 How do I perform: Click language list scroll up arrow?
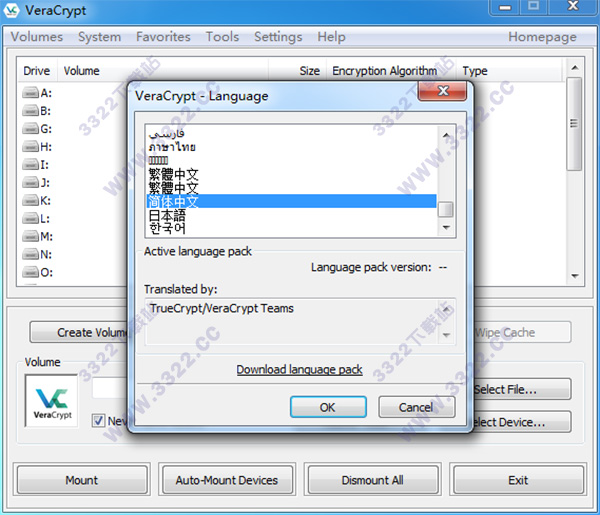tap(446, 135)
